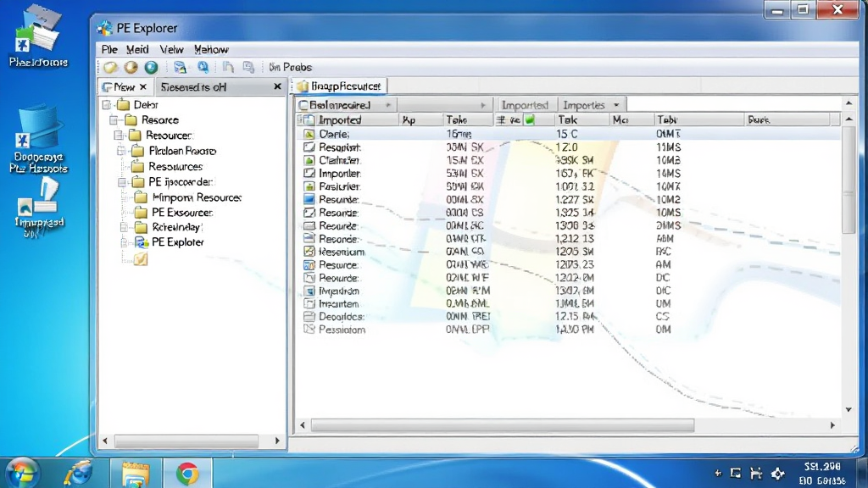Screen dimensions: 868x488
Task: Click the icon of the Clarie row
Action: point(309,135)
